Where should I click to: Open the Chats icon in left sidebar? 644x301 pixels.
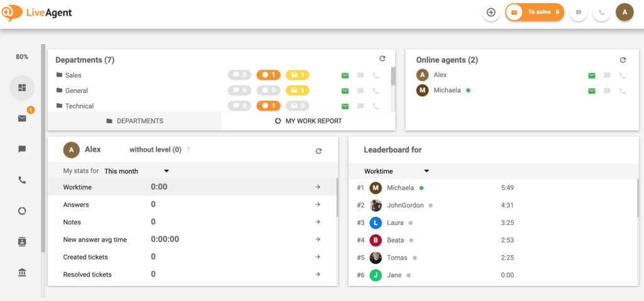pyautogui.click(x=22, y=149)
